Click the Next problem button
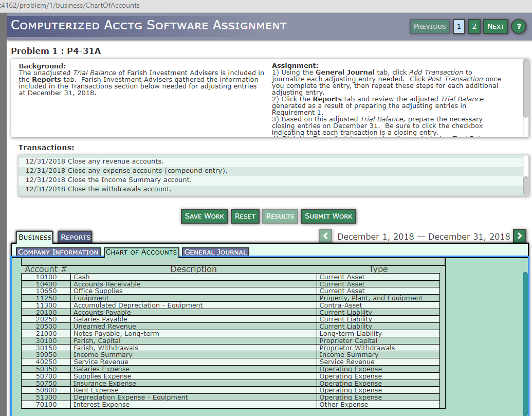532x416 pixels. click(496, 26)
